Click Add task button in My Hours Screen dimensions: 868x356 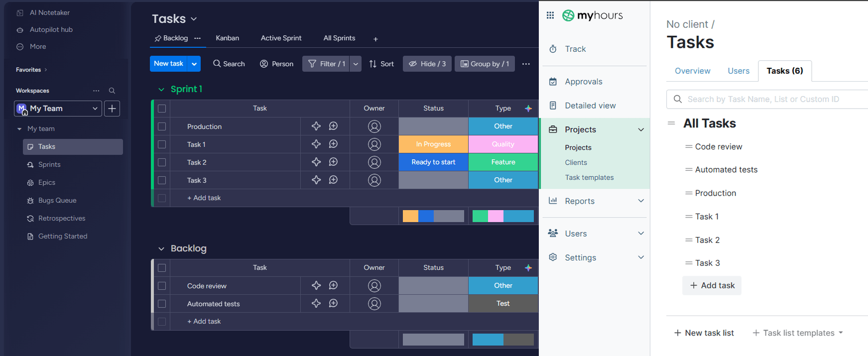(x=712, y=285)
